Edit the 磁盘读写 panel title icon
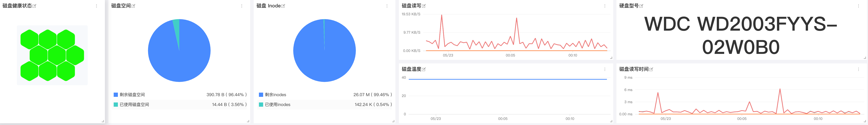Image resolution: width=868 pixels, height=125 pixels. click(424, 6)
